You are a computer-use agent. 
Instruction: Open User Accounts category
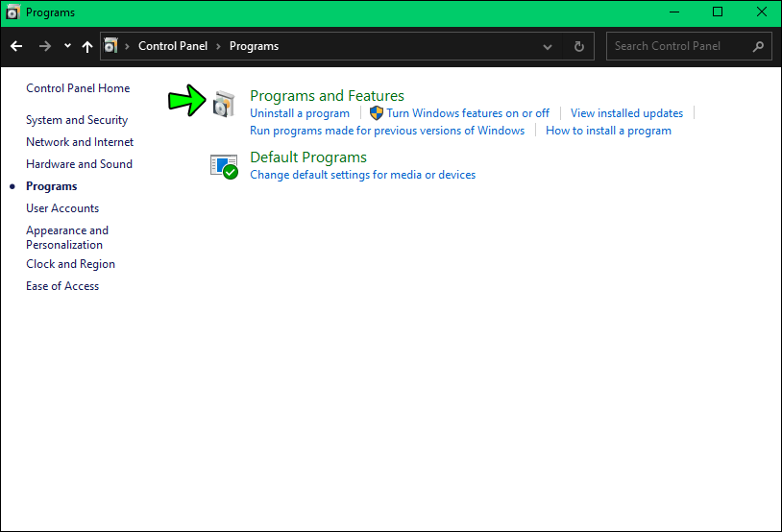pos(62,208)
